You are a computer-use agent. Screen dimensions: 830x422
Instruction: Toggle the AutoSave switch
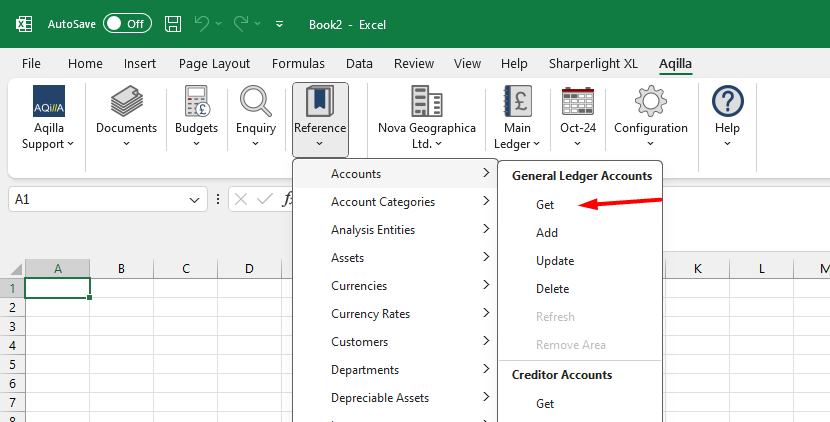point(126,23)
